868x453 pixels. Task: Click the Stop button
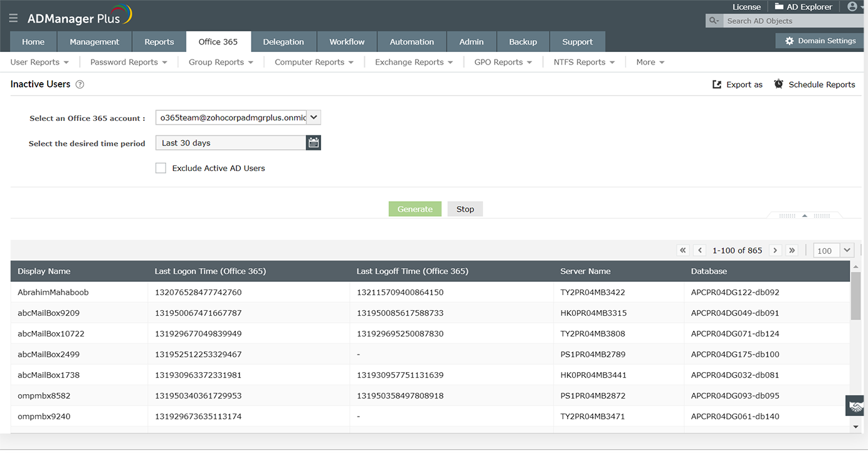465,209
